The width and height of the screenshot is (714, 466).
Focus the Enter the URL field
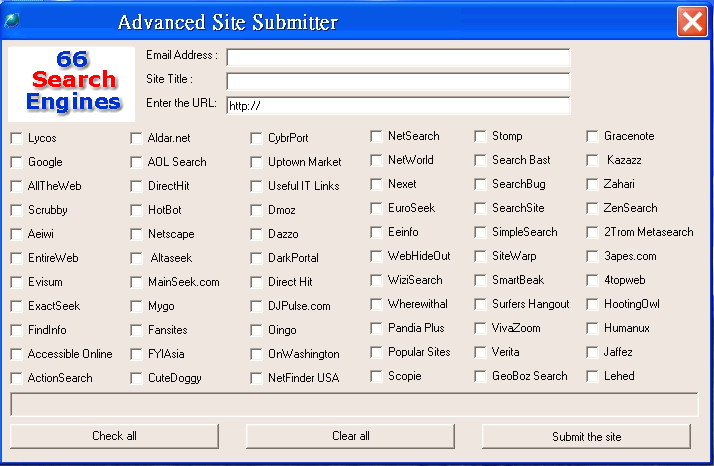point(398,105)
